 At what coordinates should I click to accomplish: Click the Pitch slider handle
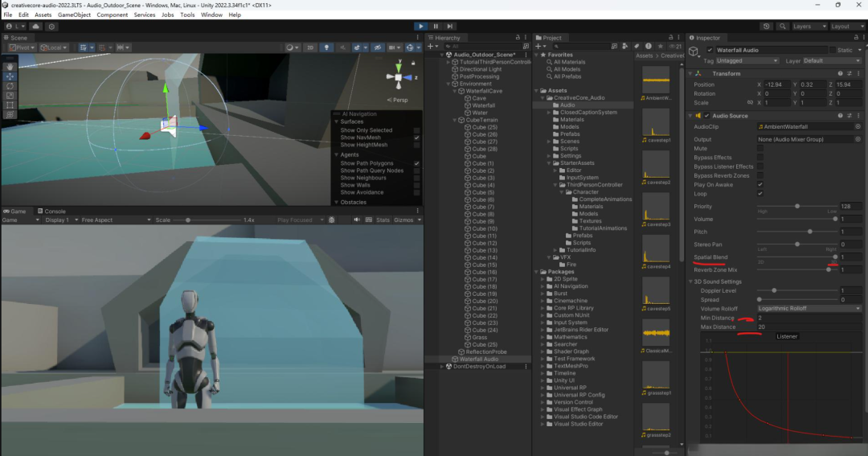(809, 231)
